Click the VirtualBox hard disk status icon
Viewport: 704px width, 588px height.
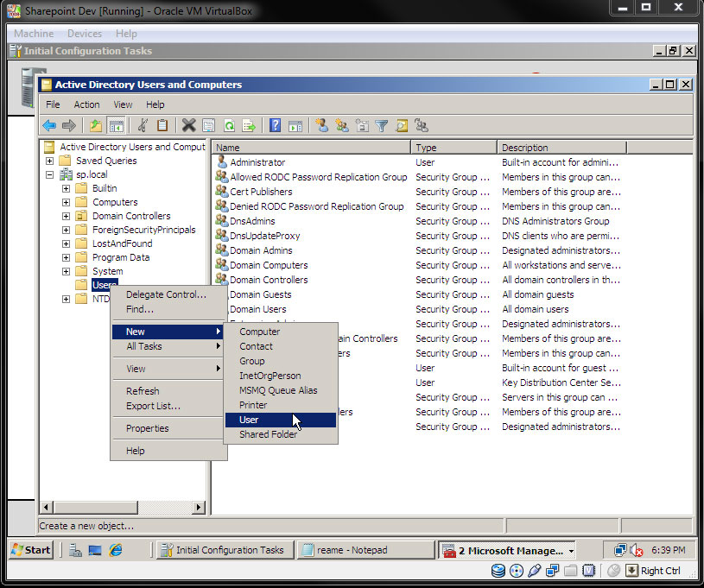[x=498, y=571]
